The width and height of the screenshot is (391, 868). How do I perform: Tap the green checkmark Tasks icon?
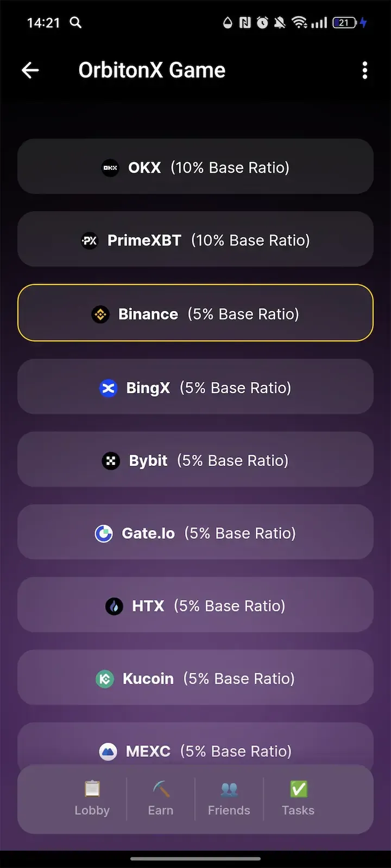(298, 789)
